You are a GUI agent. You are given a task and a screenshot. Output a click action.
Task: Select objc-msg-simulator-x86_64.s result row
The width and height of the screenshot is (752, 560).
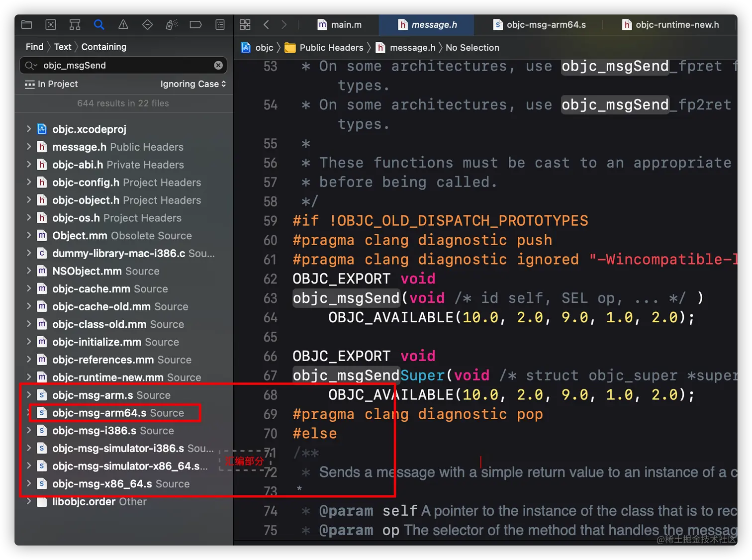[124, 466]
